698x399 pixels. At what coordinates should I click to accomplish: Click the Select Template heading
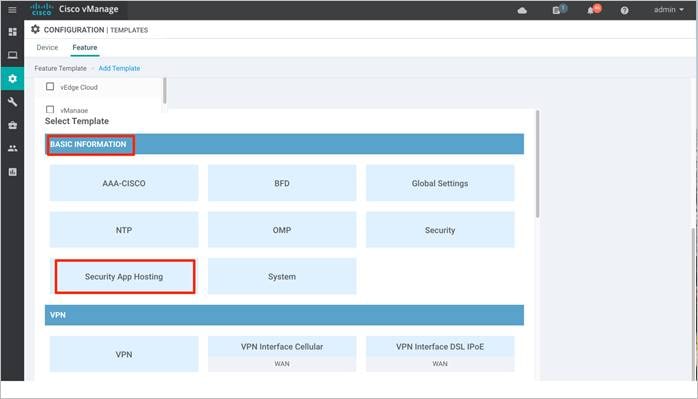pyautogui.click(x=77, y=121)
